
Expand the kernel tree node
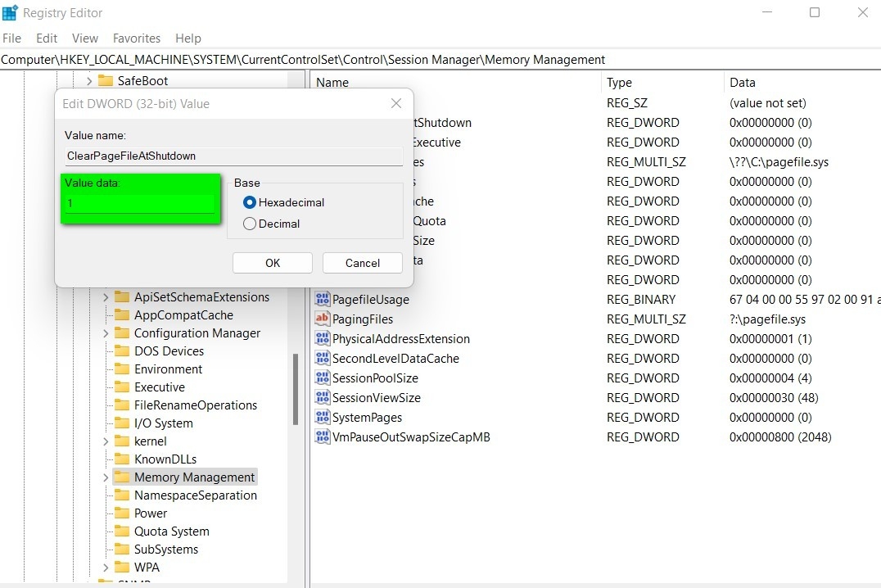coord(105,441)
